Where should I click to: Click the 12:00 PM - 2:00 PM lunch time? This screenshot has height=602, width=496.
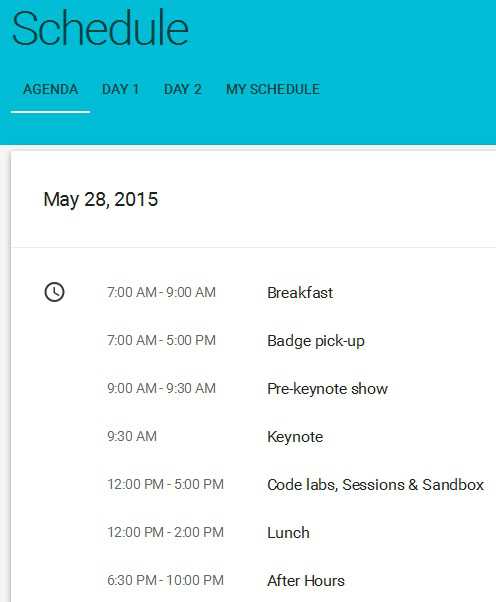tap(165, 533)
